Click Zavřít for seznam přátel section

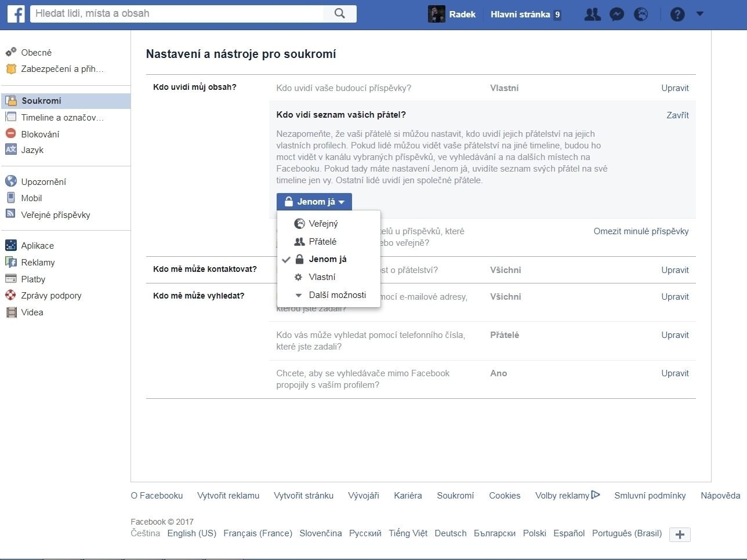[x=677, y=115]
